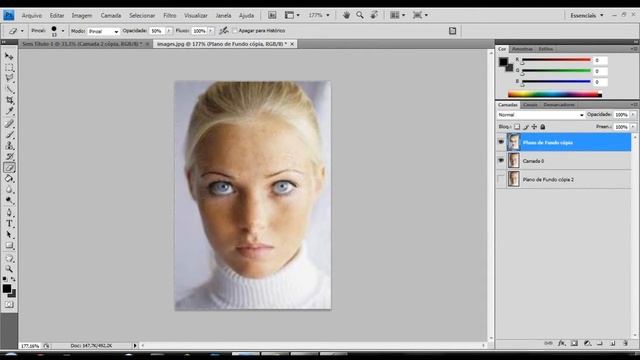Click the Hand tool in the application bar
The width and height of the screenshot is (640, 360).
pyautogui.click(x=346, y=15)
